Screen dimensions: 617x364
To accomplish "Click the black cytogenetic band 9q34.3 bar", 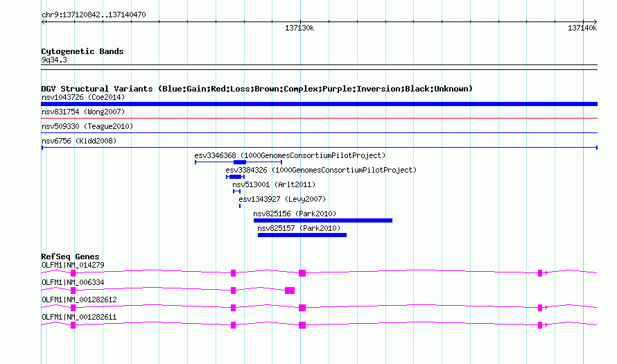I will tap(319, 67).
